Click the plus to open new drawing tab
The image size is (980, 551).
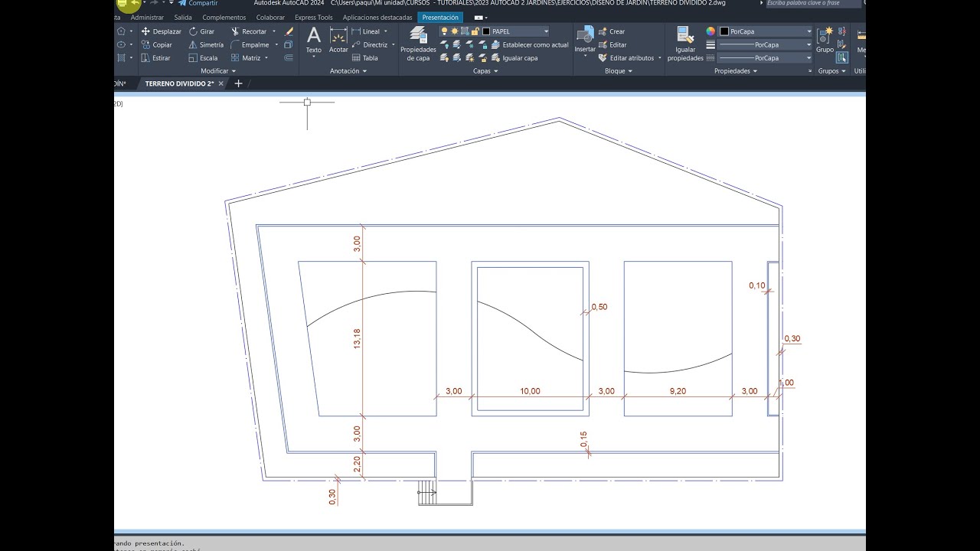238,83
